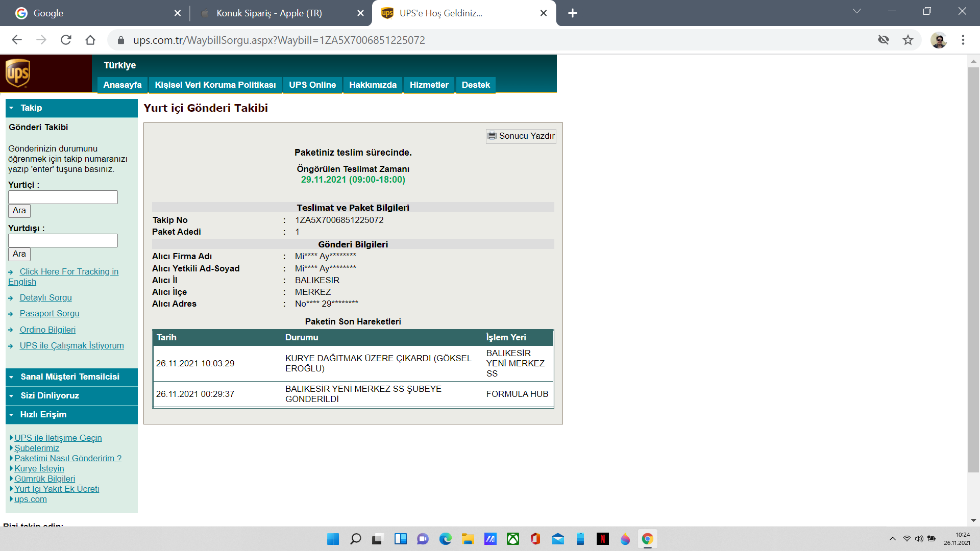
Task: Open the Mail app on the taskbar
Action: click(x=558, y=539)
